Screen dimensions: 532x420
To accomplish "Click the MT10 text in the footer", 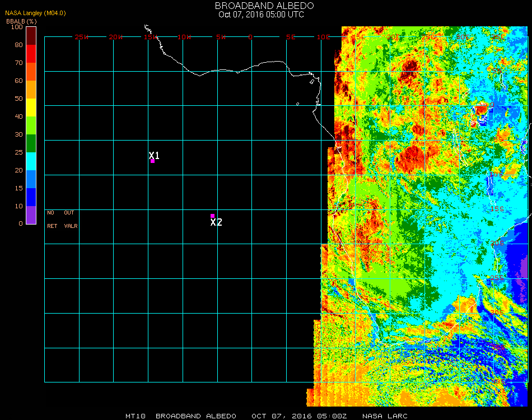I will tap(136, 416).
